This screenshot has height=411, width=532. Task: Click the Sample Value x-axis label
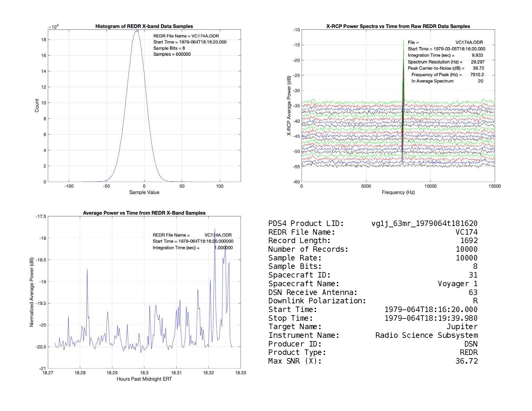click(144, 192)
